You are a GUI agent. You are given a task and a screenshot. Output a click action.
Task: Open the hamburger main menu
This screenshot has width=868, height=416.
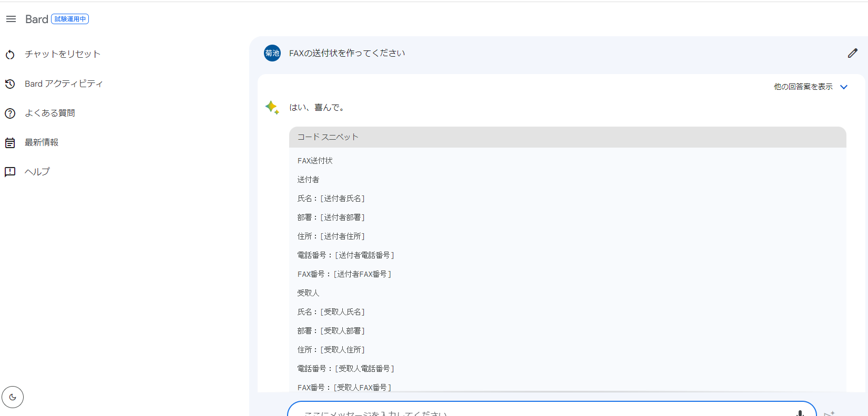(x=11, y=19)
